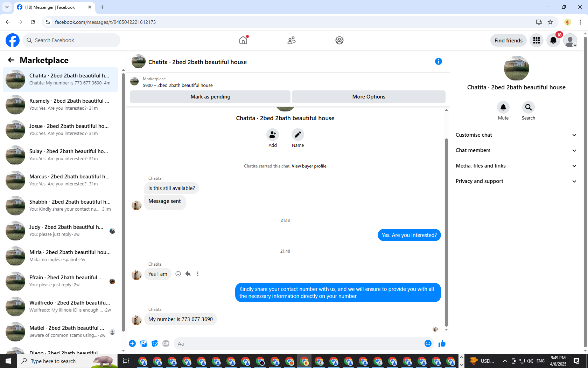Image resolution: width=588 pixels, height=368 pixels.
Task: Expand Customise chat section
Action: pyautogui.click(x=516, y=135)
